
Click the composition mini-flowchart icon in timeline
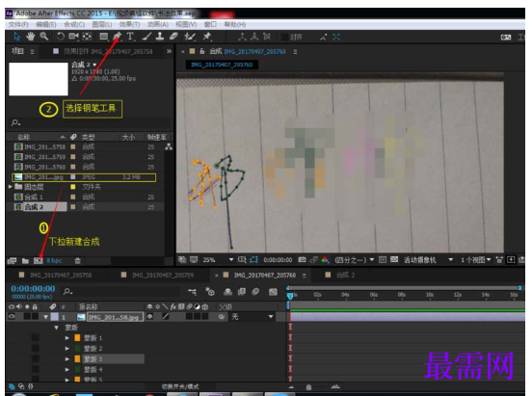click(x=193, y=292)
